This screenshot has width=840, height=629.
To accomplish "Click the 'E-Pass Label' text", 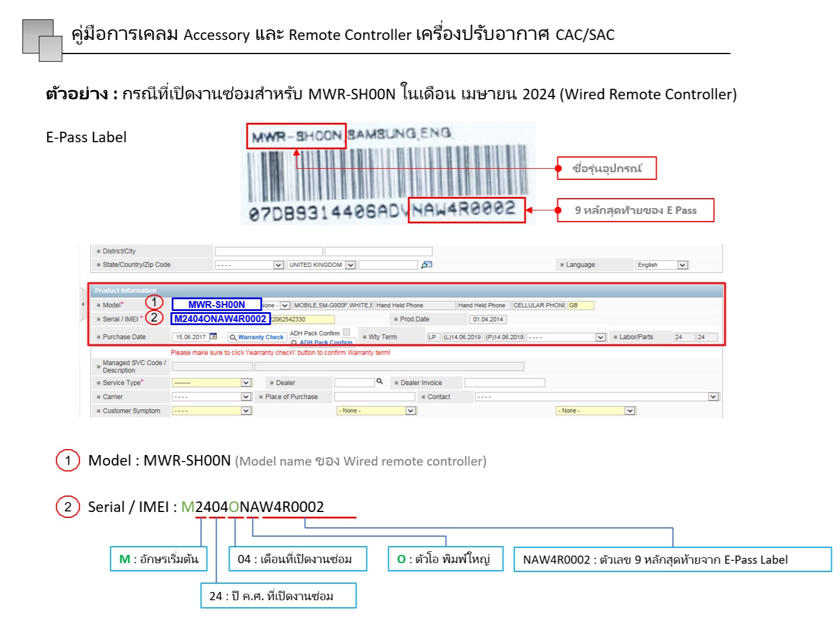I will pyautogui.click(x=86, y=138).
